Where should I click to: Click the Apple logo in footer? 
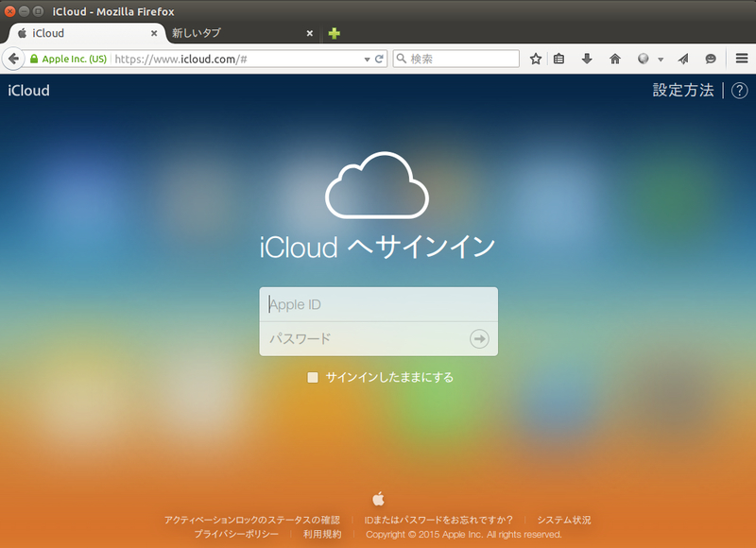[379, 499]
